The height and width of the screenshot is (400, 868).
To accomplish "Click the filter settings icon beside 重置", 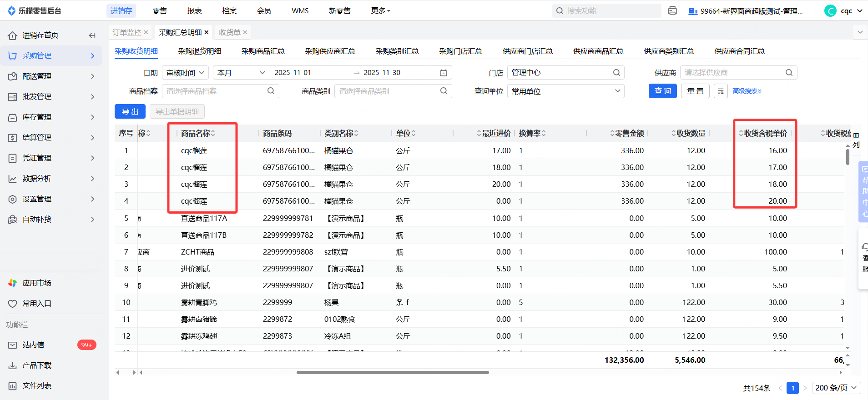I will (721, 91).
